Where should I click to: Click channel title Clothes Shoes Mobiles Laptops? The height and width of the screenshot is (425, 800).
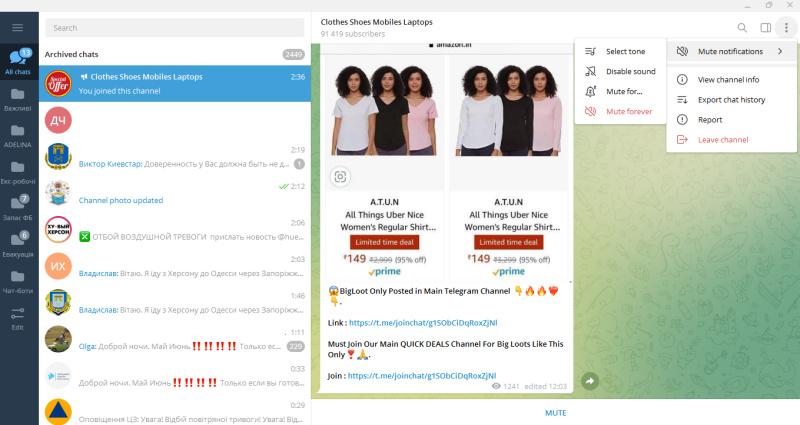(377, 22)
